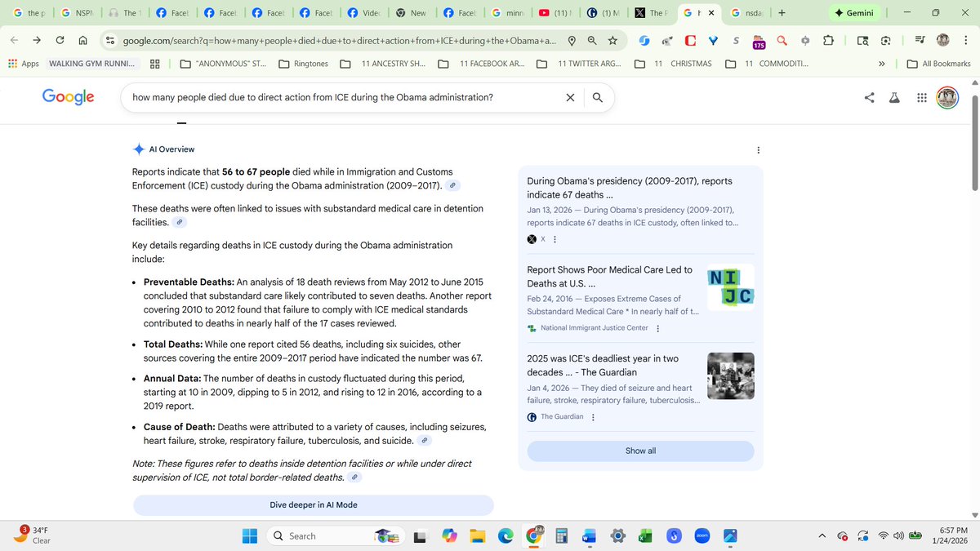Screen dimensions: 980x551
Task: Switch to the YouTube tab
Action: 554,13
